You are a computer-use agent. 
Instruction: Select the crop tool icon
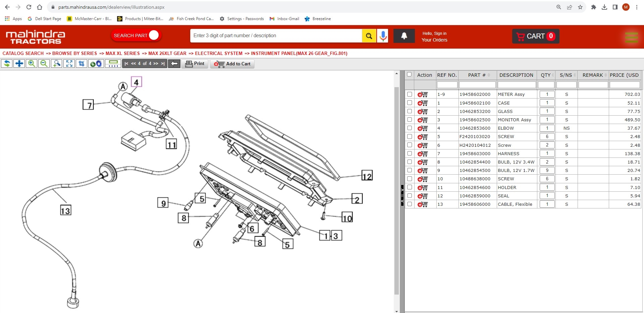click(81, 64)
